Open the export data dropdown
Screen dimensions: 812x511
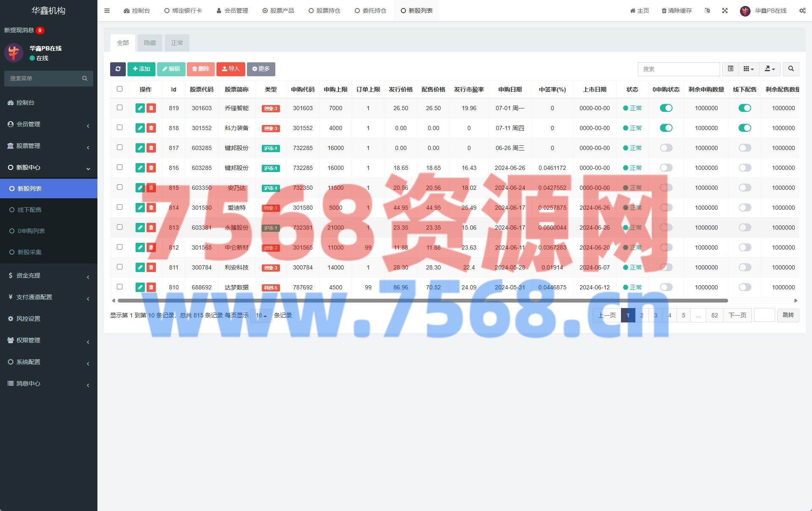tap(770, 69)
